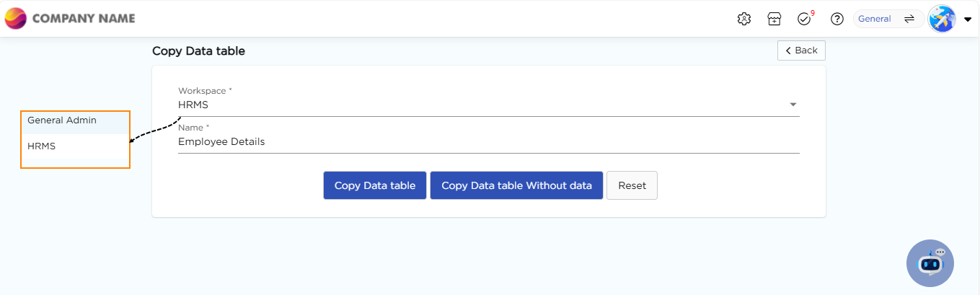Open the chatbot assistant icon
The image size is (980, 295).
click(x=930, y=263)
